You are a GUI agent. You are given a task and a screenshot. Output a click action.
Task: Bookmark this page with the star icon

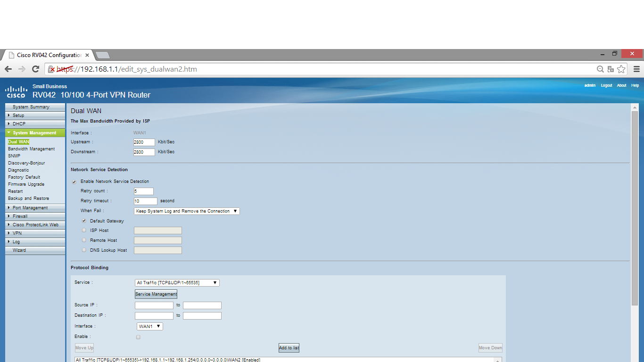click(x=621, y=69)
